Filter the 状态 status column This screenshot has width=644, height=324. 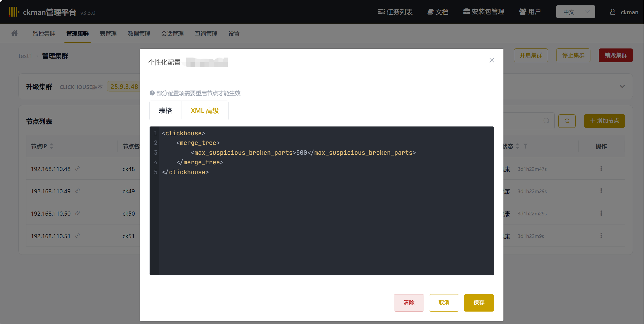pos(525,146)
